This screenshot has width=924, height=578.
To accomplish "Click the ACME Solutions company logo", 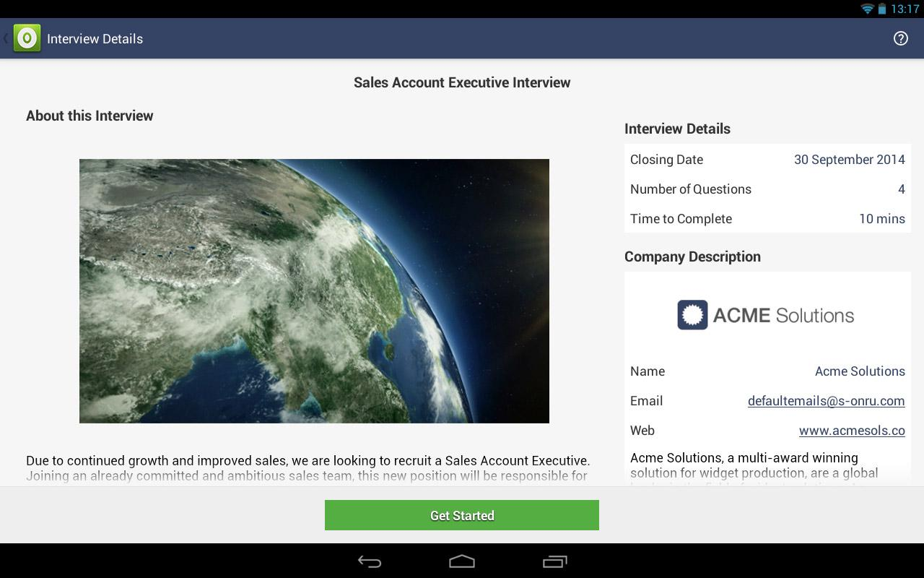I will coord(766,315).
